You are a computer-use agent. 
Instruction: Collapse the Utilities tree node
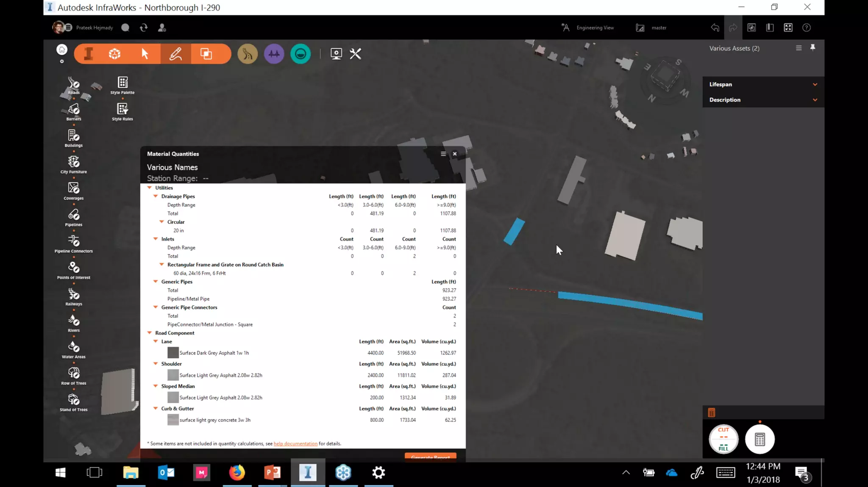pyautogui.click(x=150, y=188)
